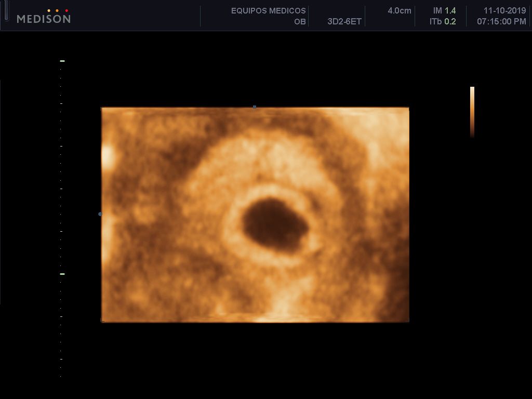Click the three colored dots above the Medison logo
The height and width of the screenshot is (399, 532).
58,11
